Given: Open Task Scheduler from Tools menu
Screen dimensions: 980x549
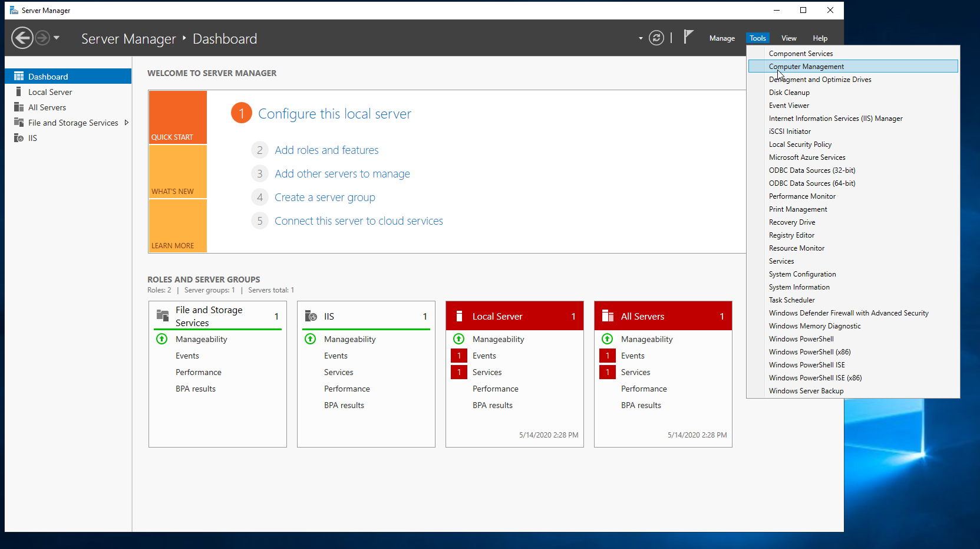Looking at the screenshot, I should pyautogui.click(x=853, y=300).
